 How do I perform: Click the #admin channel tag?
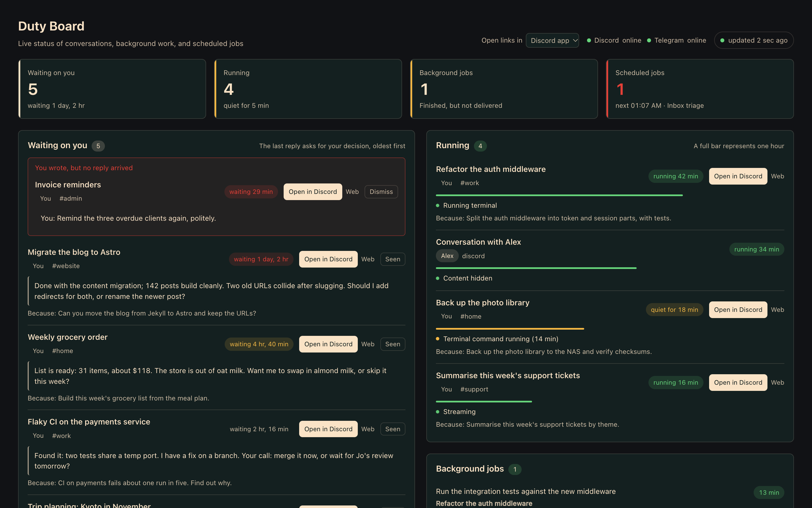click(x=70, y=198)
